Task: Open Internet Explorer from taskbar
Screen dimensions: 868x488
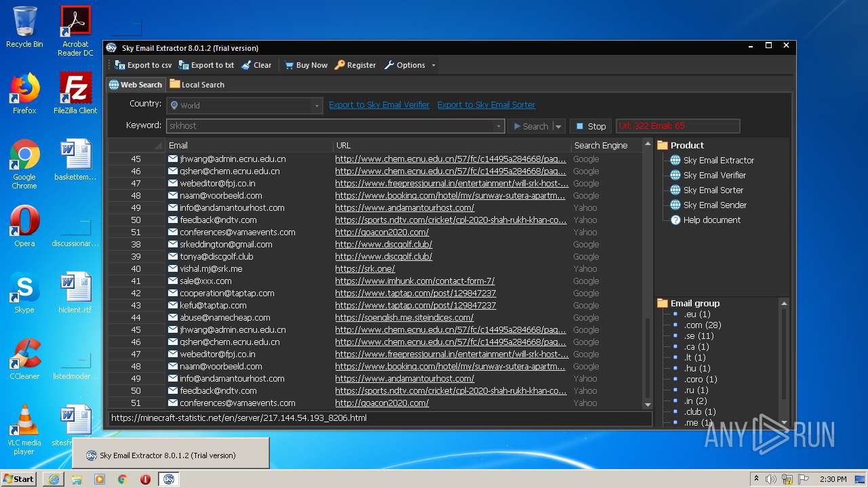Action: pos(54,479)
